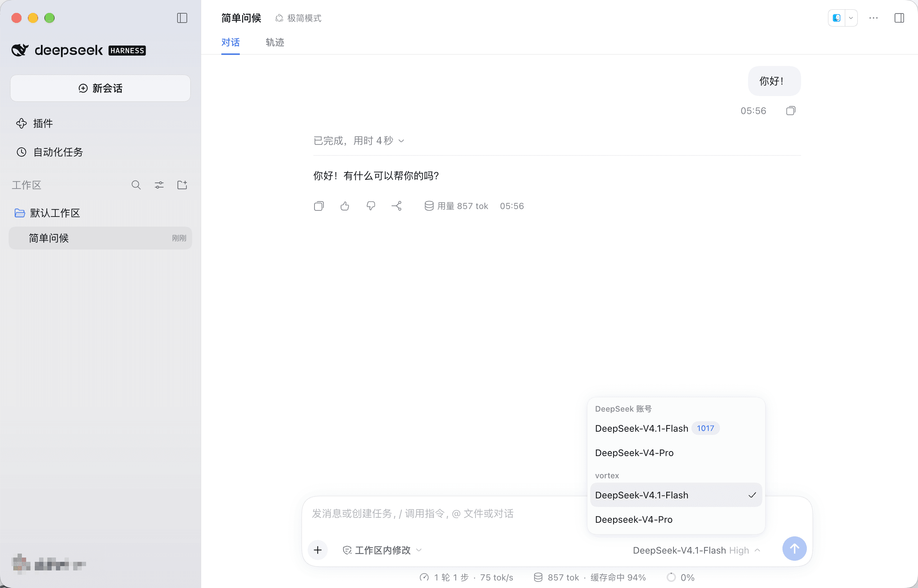Choose DeepSeek-V4-Pro under DeepSeek 账号
This screenshot has height=588, width=918.
click(x=676, y=453)
